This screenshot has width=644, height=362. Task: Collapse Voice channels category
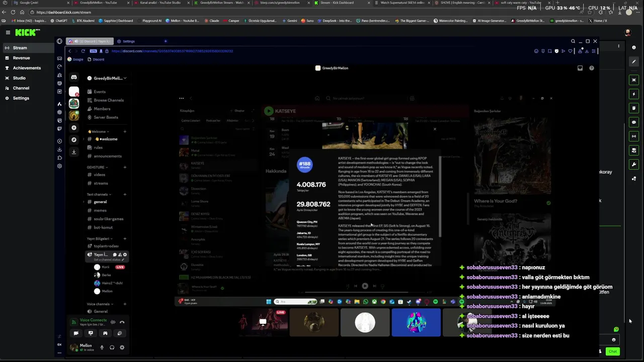(100, 304)
